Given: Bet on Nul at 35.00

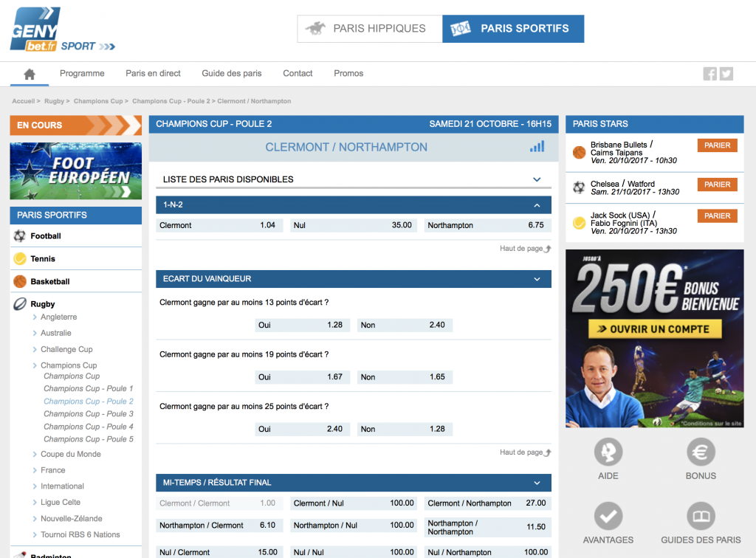Looking at the screenshot, I should (354, 225).
